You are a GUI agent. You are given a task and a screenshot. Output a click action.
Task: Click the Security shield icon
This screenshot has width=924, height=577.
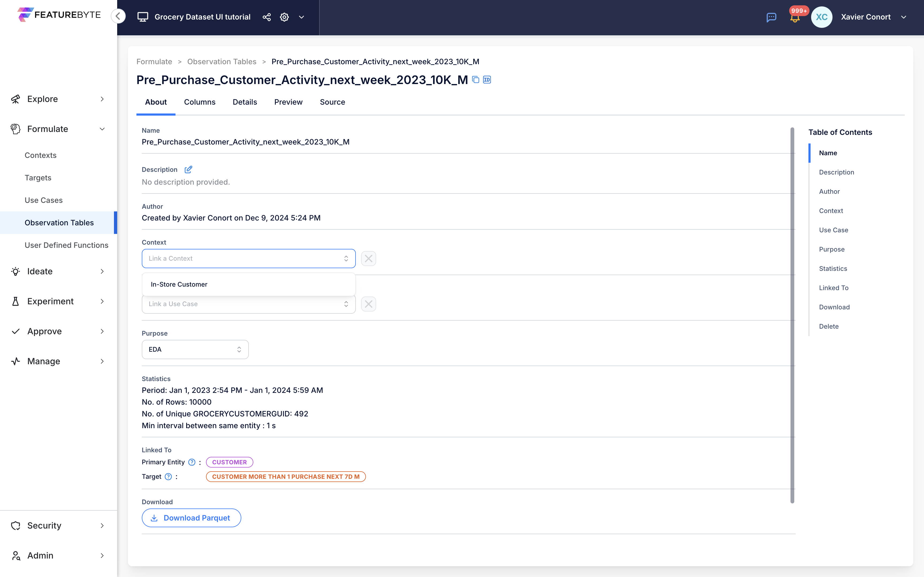click(15, 526)
